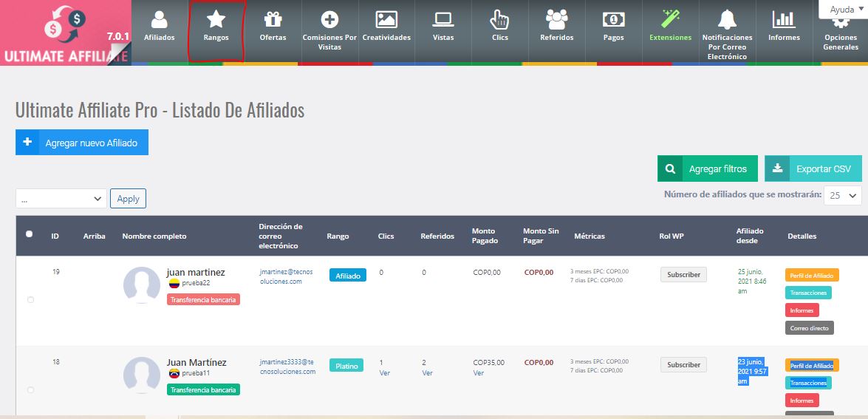Select the checkbox for affiliate ID 18

(30, 389)
